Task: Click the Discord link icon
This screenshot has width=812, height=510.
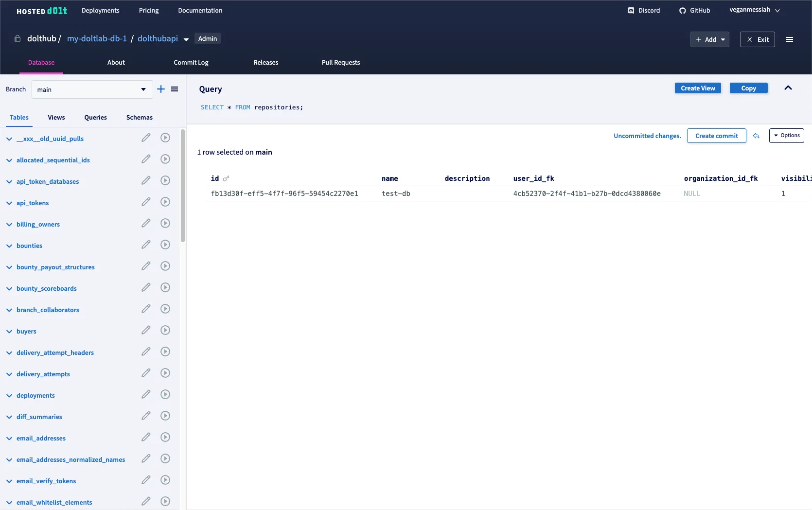Action: click(x=631, y=10)
